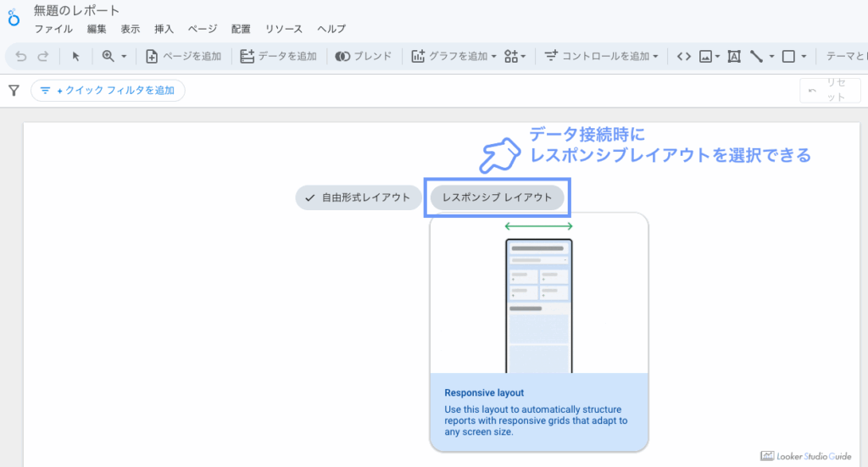
Task: Click the zoom magnifier icon
Action: click(108, 57)
